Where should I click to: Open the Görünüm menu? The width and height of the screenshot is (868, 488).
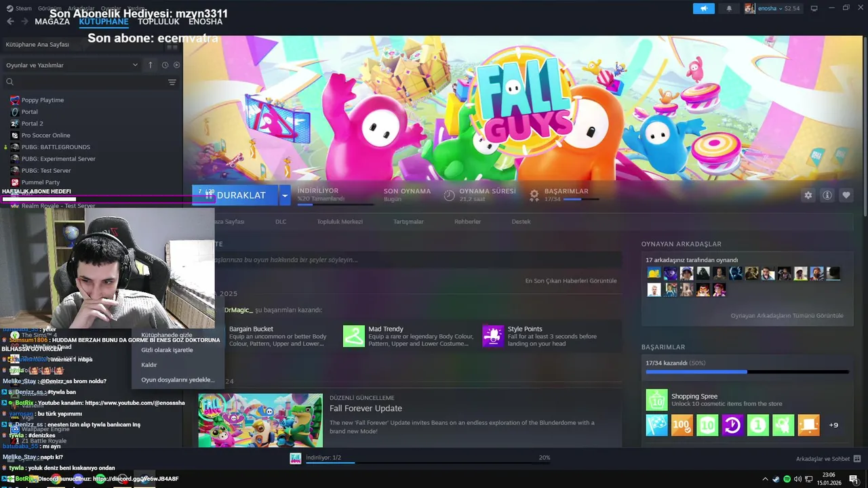click(x=50, y=8)
